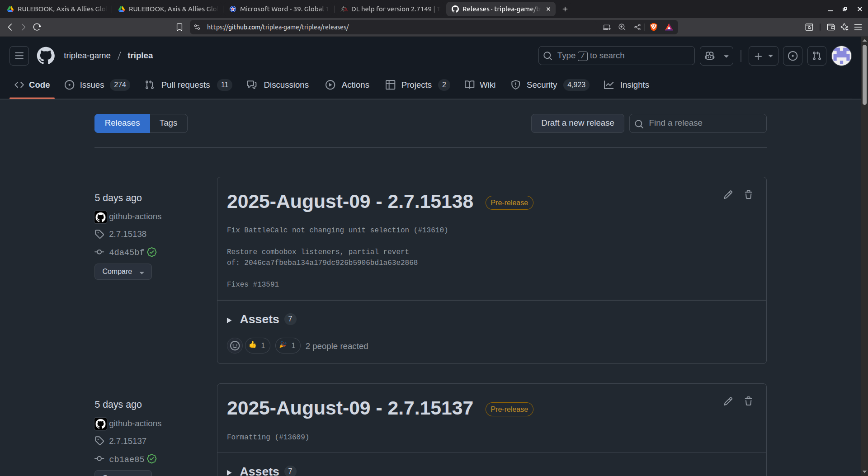Screen dimensions: 868x476
Task: Open Leo AI sparkle icon
Action: click(x=844, y=27)
